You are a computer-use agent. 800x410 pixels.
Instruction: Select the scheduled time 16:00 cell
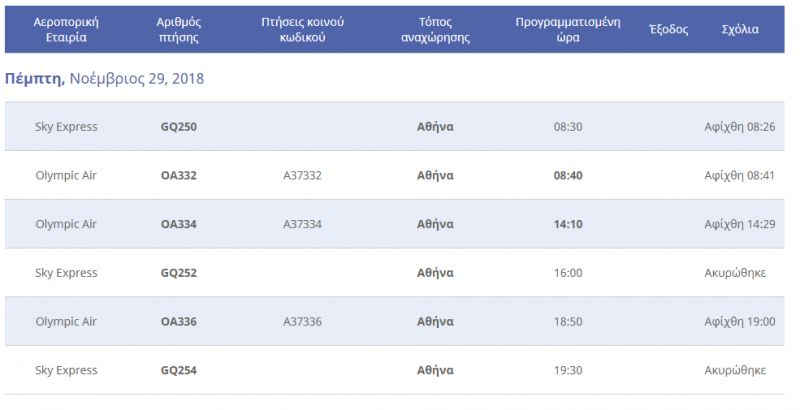pos(568,273)
